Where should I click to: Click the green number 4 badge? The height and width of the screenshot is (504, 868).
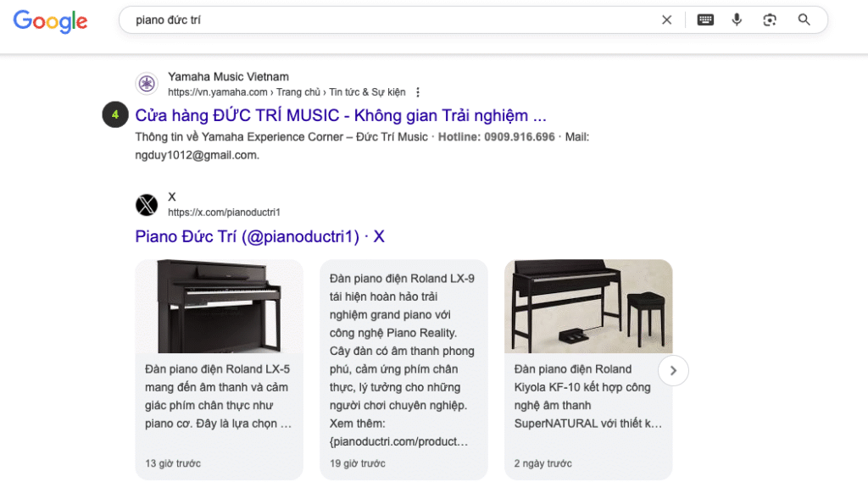(x=115, y=114)
